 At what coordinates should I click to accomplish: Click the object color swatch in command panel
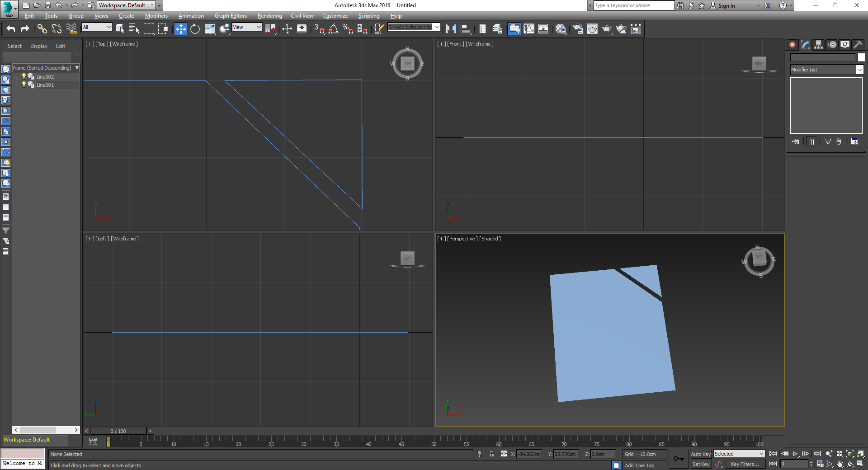point(861,57)
